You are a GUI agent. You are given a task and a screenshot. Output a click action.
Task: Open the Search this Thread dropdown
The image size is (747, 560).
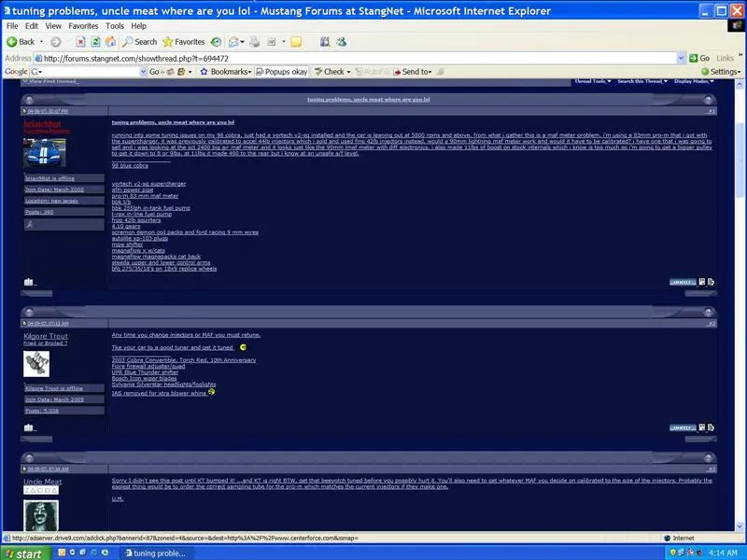642,81
